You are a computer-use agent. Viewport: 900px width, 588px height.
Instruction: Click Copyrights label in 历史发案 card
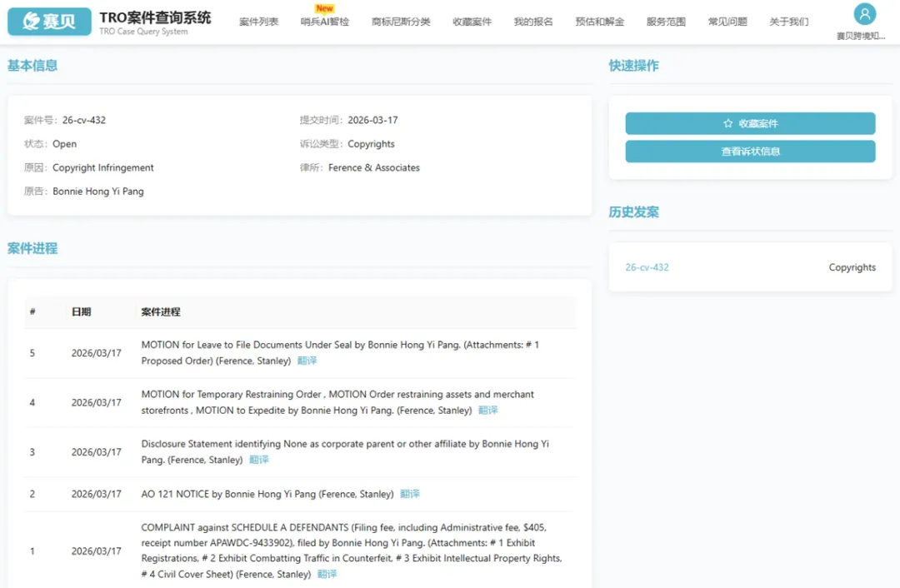click(852, 267)
